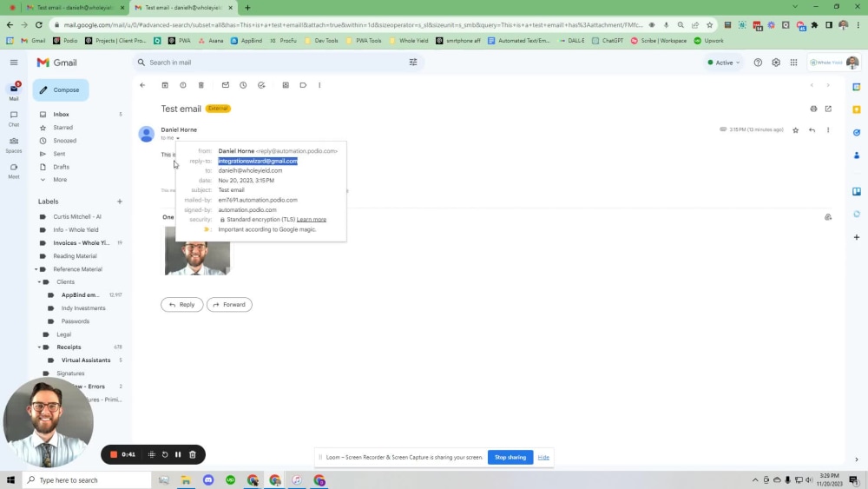The image size is (868, 489).
Task: Collapse Reference Material label tree
Action: [x=36, y=269]
